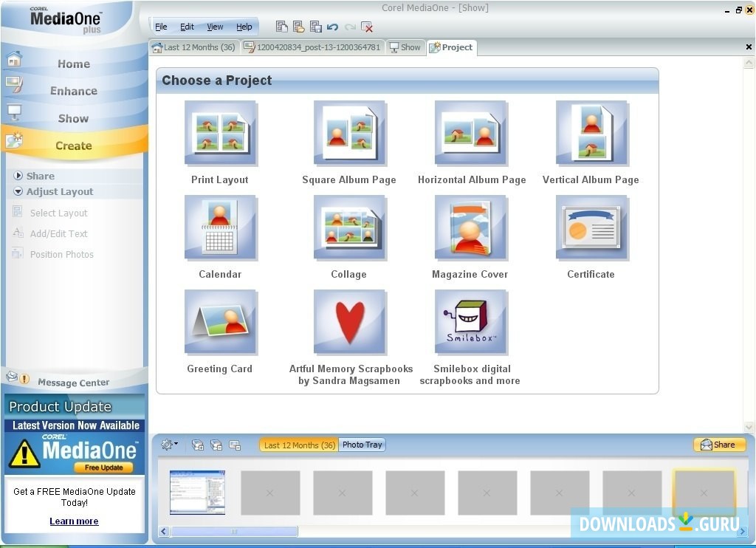Click the main panel scroll up arrow
This screenshot has height=548, width=756.
pos(749,63)
